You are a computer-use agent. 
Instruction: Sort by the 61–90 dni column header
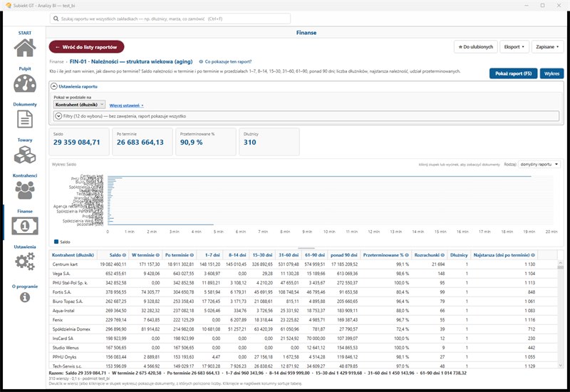pyautogui.click(x=313, y=255)
